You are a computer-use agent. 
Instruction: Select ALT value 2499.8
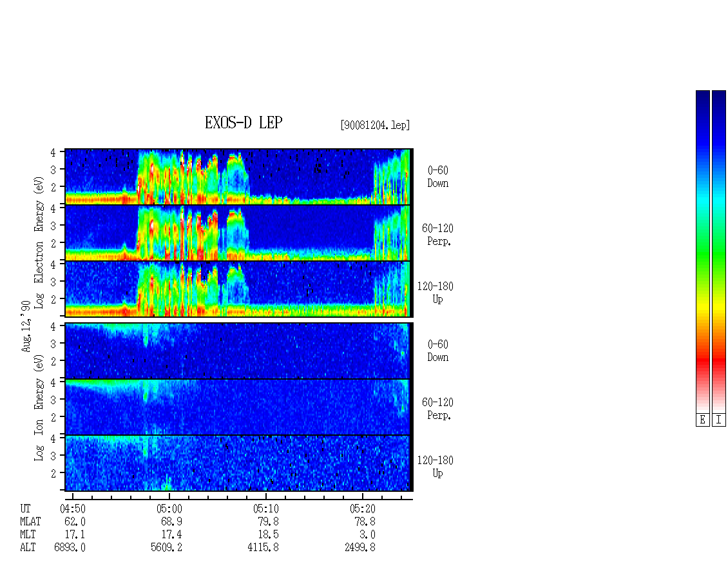(x=360, y=547)
